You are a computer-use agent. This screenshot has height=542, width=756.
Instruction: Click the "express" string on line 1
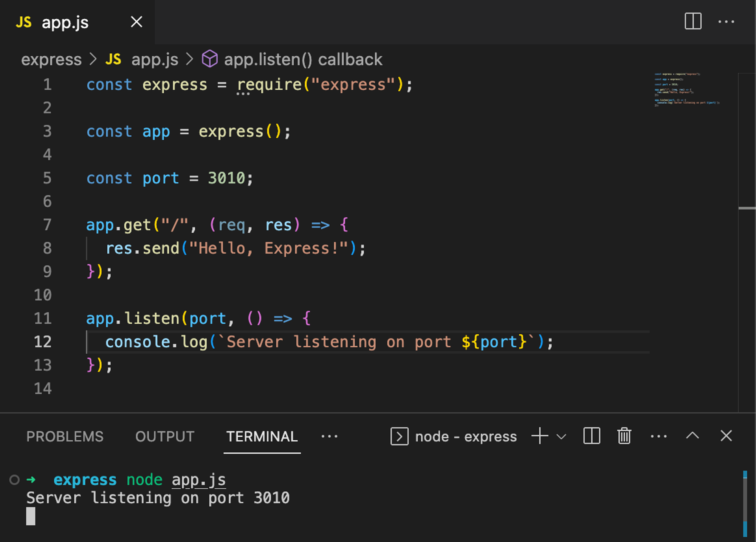click(353, 85)
